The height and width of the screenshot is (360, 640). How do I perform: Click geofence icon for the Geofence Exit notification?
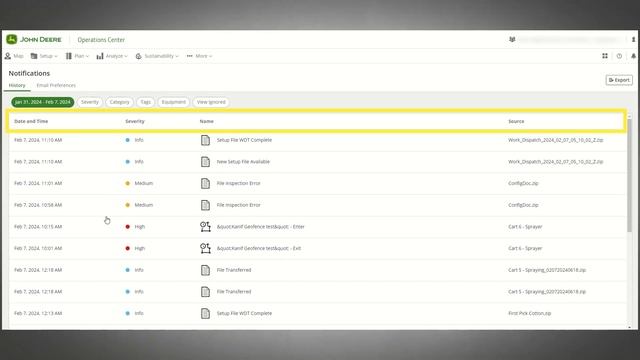(x=205, y=248)
